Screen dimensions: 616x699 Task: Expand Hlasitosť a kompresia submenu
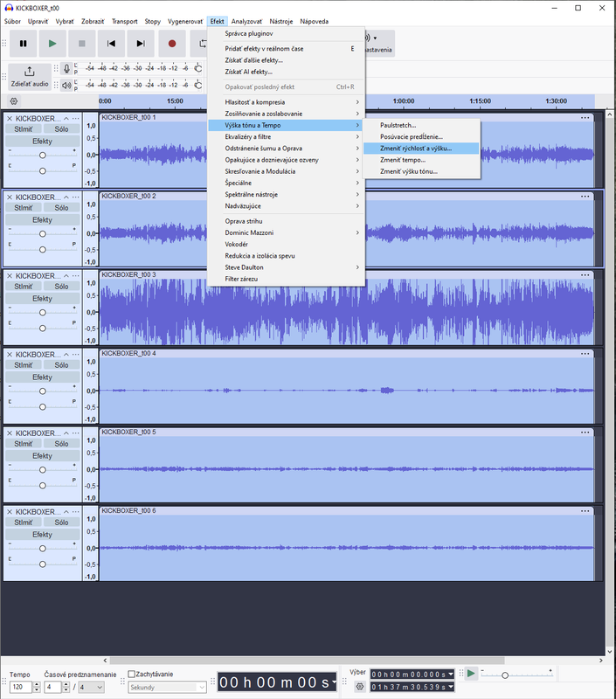pos(287,102)
